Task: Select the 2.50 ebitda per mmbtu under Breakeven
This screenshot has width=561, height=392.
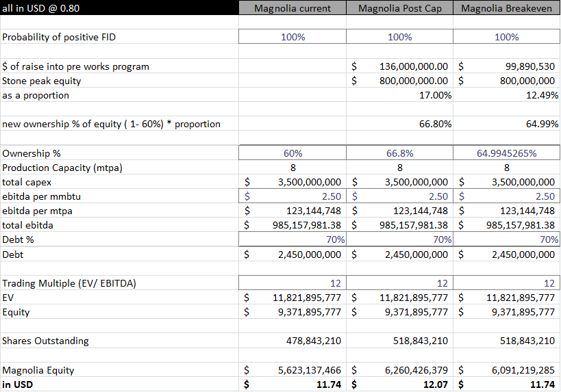Action: [x=507, y=196]
